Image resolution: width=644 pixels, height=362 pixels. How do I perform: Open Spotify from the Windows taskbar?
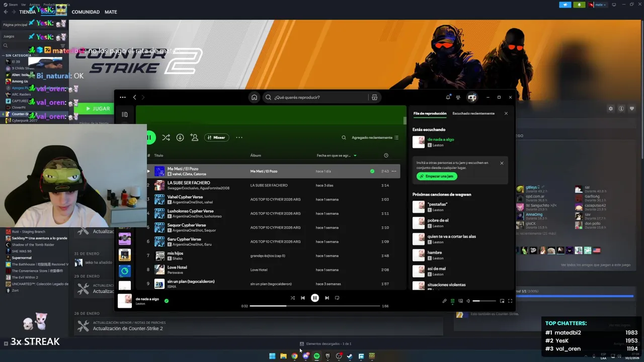point(316,356)
